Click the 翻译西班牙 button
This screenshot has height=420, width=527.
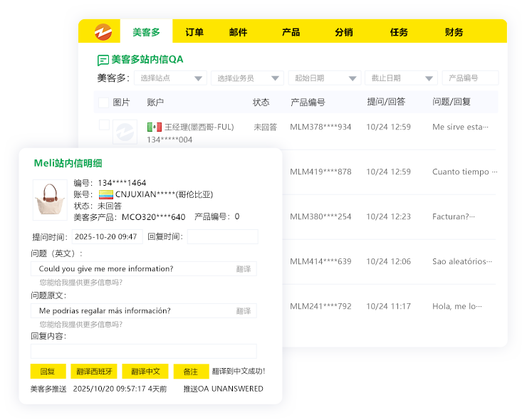94,371
